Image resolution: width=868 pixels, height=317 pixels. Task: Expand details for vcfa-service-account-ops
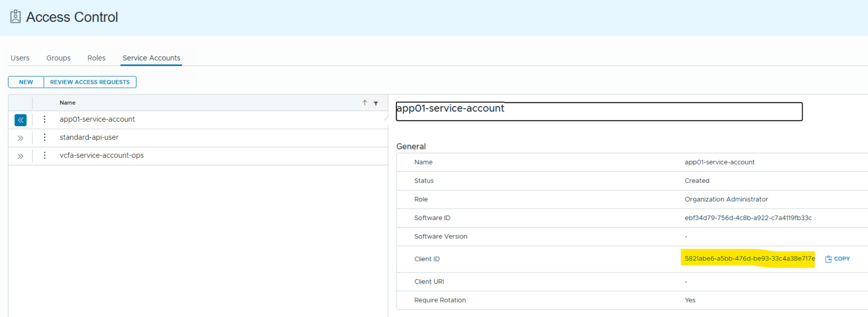pos(20,156)
